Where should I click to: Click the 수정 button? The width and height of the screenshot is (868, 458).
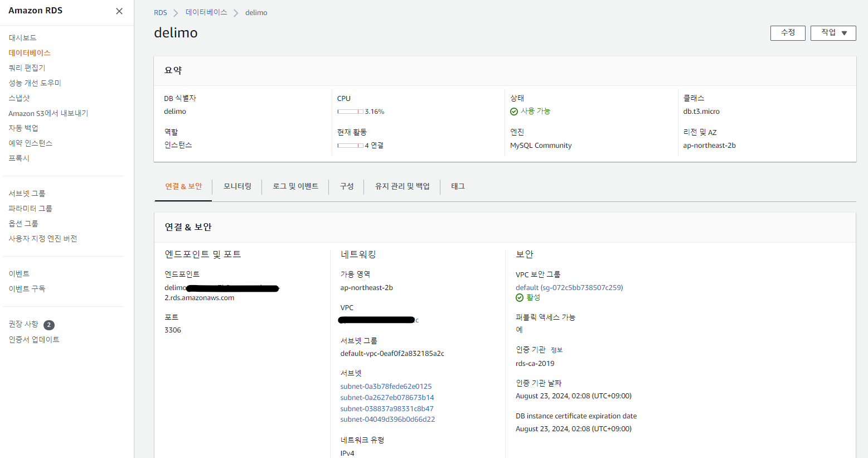788,33
